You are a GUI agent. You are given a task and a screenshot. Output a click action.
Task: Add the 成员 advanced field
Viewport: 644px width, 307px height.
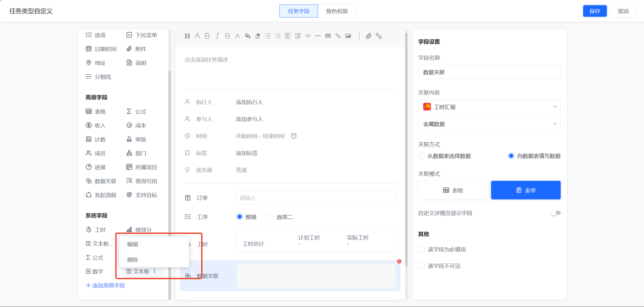96,153
